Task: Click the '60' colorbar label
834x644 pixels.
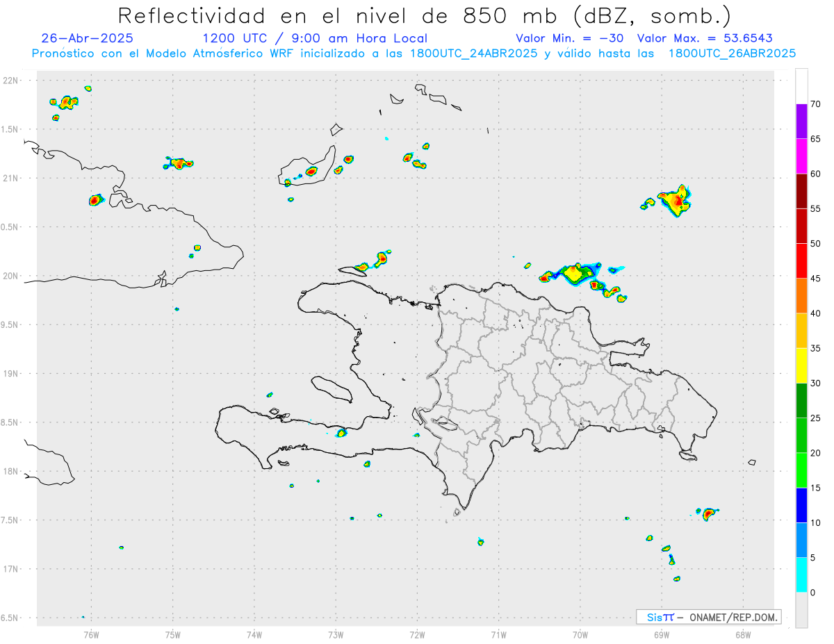Action: point(816,174)
